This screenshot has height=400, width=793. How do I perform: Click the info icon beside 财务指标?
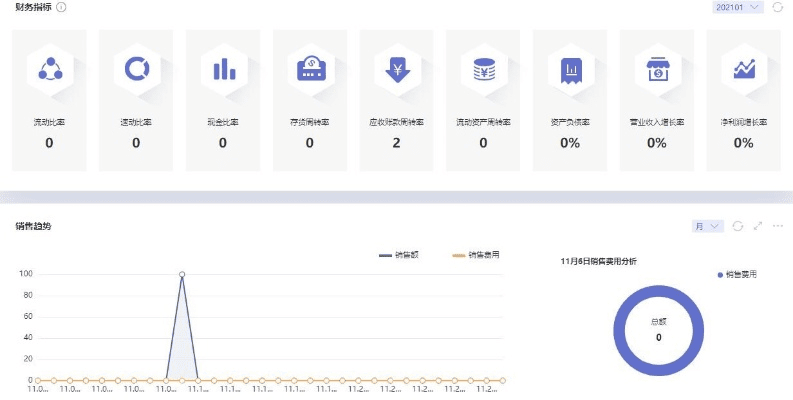point(62,7)
